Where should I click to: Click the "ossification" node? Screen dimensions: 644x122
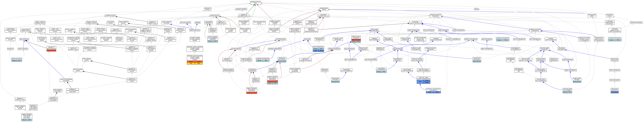coord(307,39)
